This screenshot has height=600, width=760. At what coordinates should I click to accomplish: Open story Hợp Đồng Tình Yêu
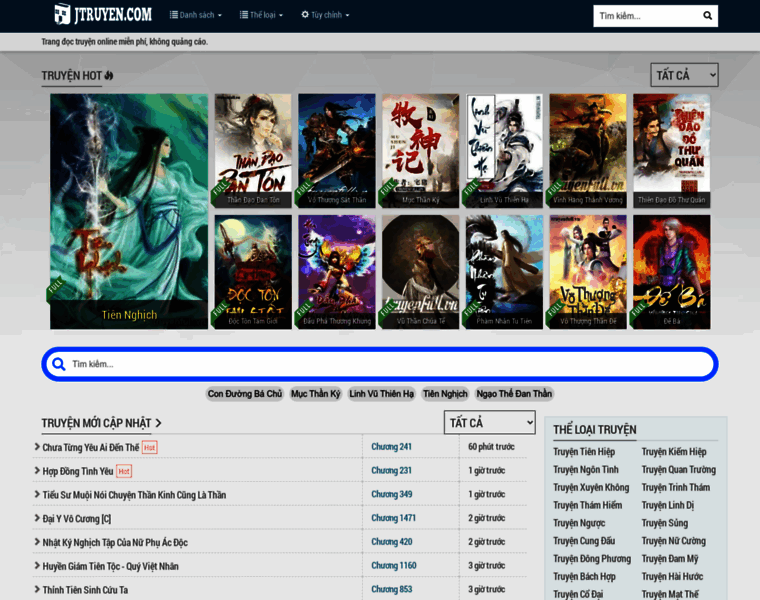[78, 471]
